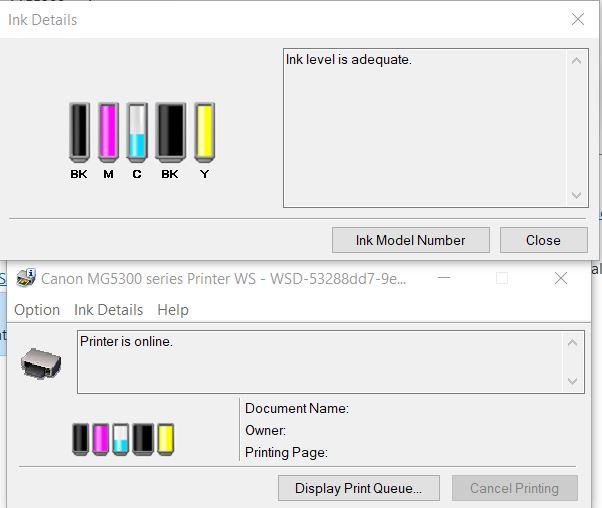Select the cyan C ink tank icon
602x508 pixels.
click(137, 132)
